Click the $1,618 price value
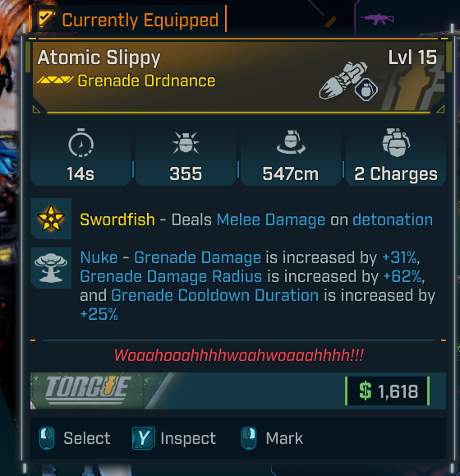 [398, 391]
